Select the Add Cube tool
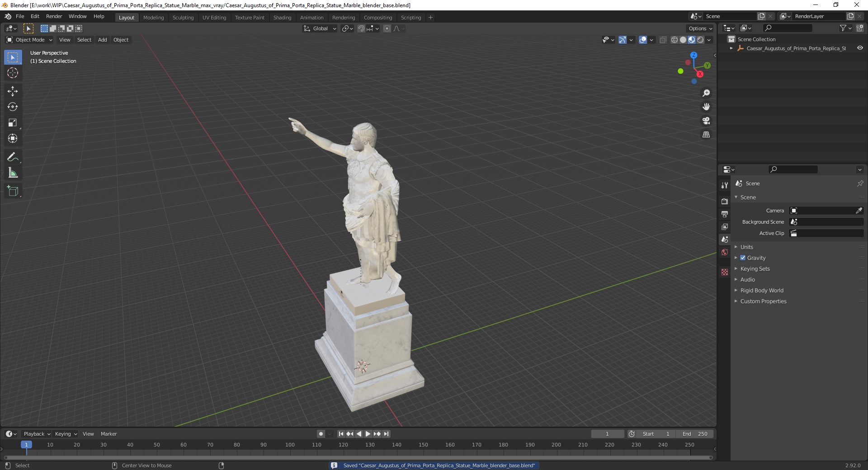This screenshot has width=868, height=470. point(13,191)
